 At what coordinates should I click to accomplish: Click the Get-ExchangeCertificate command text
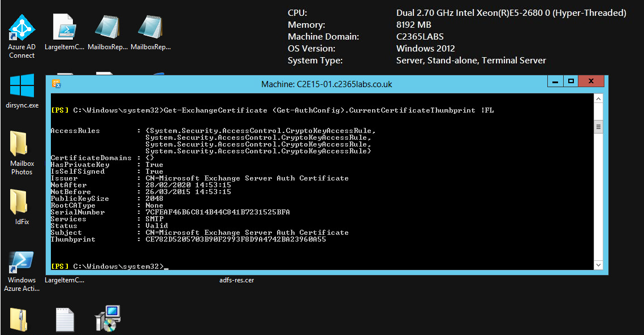(x=329, y=110)
